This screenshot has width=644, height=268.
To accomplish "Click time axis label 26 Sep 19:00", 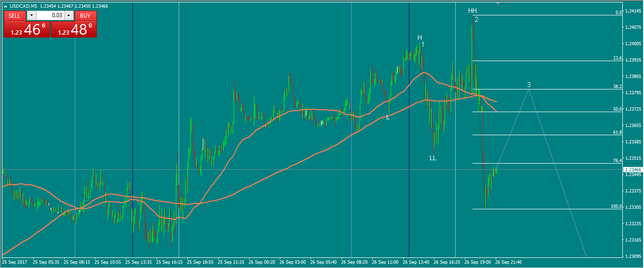I will 478,263.
